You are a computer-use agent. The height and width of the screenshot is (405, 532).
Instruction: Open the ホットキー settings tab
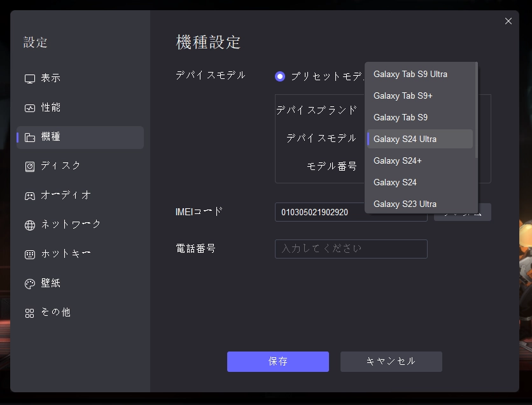80,254
